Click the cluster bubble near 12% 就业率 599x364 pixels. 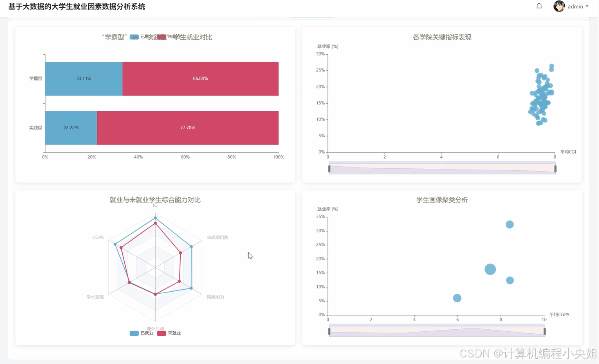tap(510, 280)
